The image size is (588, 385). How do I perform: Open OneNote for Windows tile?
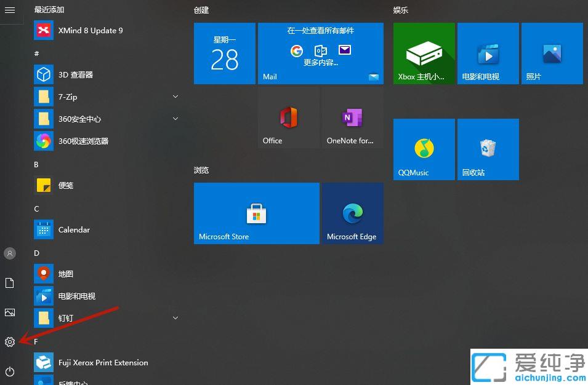pos(352,117)
